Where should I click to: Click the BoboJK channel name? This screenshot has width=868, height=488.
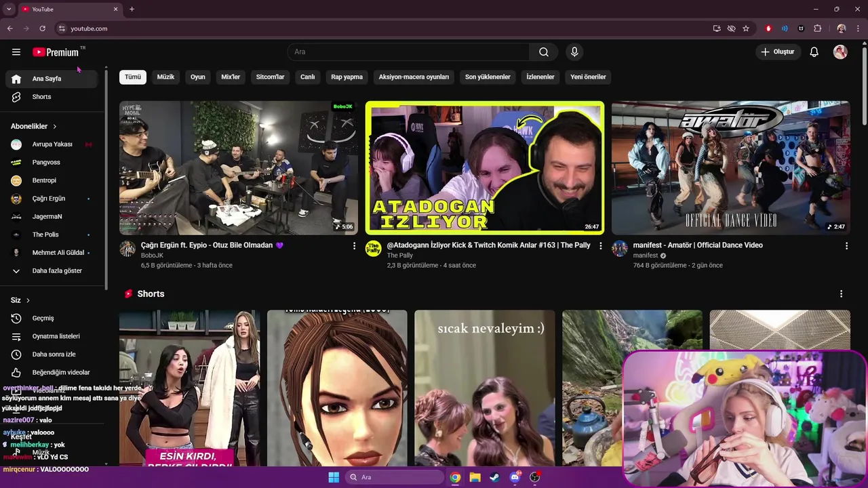point(152,256)
